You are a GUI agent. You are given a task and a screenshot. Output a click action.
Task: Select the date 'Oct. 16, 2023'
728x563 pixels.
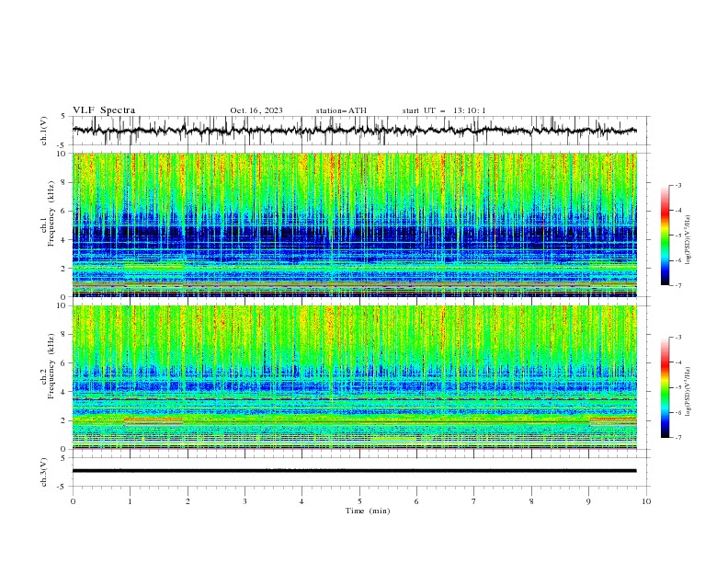point(256,110)
